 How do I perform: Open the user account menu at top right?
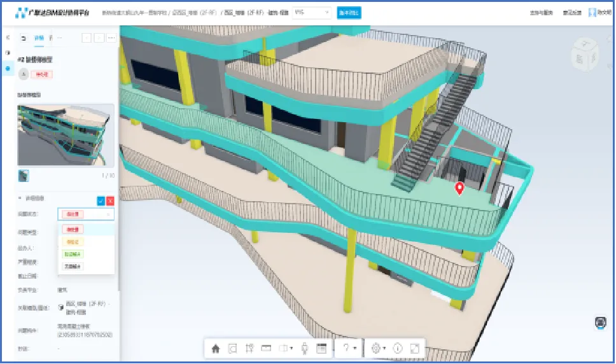point(600,13)
